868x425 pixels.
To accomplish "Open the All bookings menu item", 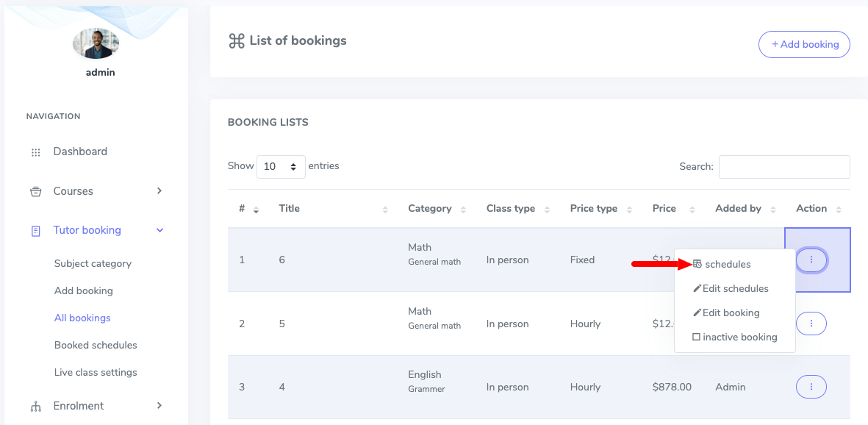I will pyautogui.click(x=82, y=318).
